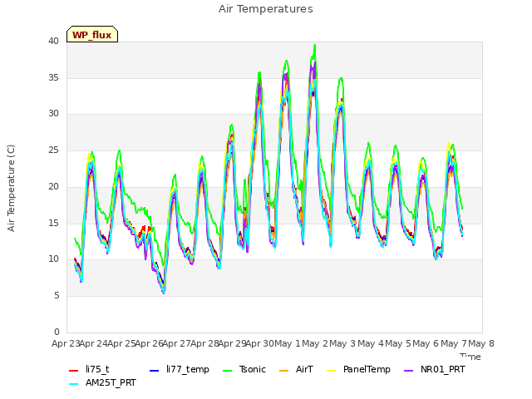This screenshot has height=399, width=532.
Task: Click the green Tsonic legend swatch
Action: 227,371
